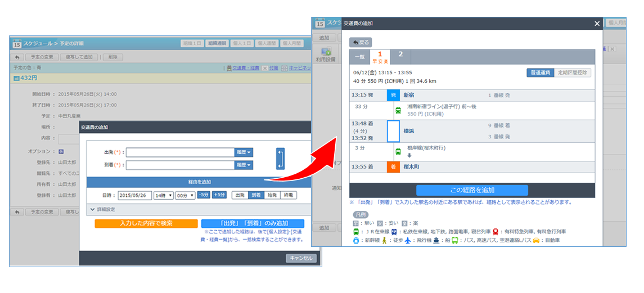Image resolution: width=644 pixels, height=293 pixels.
Task: Switch fare type to 定期区間控除
Action: pyautogui.click(x=573, y=73)
